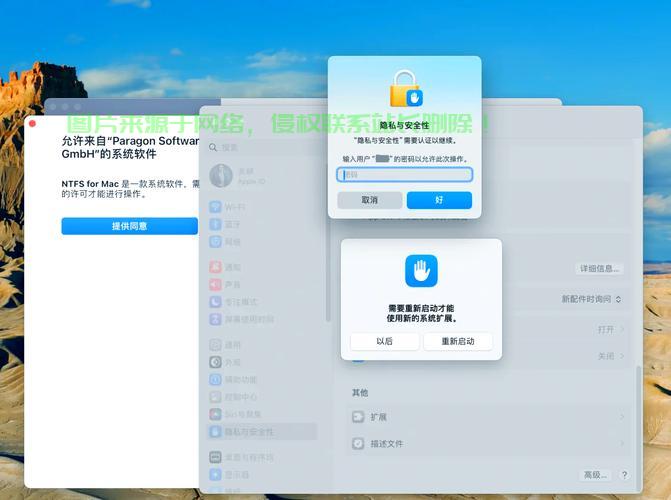The width and height of the screenshot is (671, 500).
Task: Click the 搜索 field in System Settings sidebar
Action: 265,148
